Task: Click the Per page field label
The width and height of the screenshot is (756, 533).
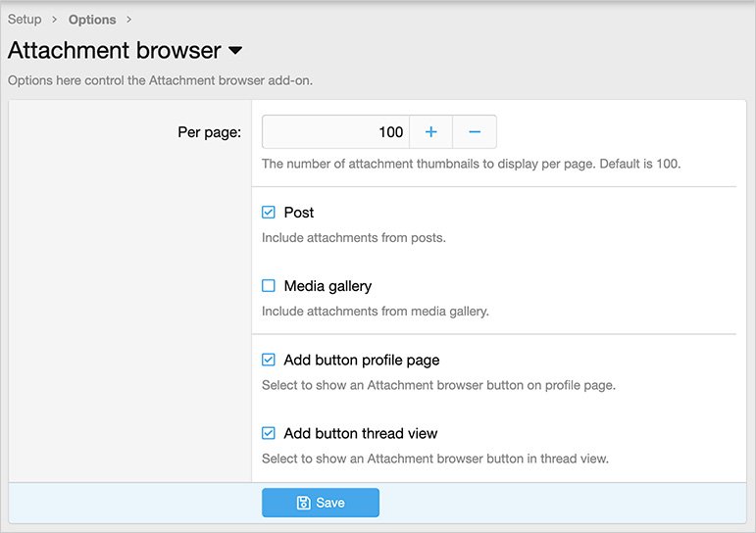Action: 209,132
